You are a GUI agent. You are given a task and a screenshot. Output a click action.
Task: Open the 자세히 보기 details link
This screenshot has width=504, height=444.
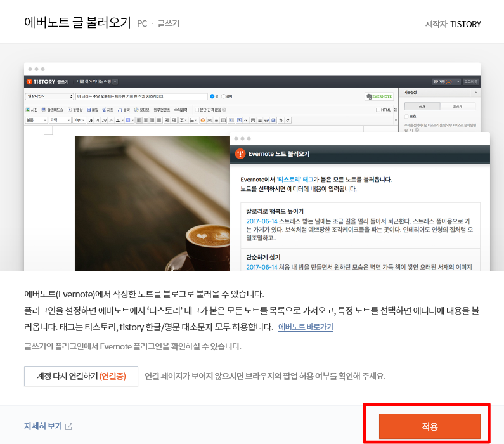coord(43,426)
